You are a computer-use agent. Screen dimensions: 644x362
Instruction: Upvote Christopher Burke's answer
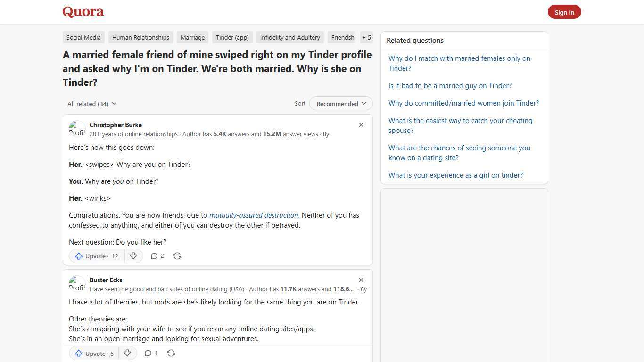pos(96,256)
